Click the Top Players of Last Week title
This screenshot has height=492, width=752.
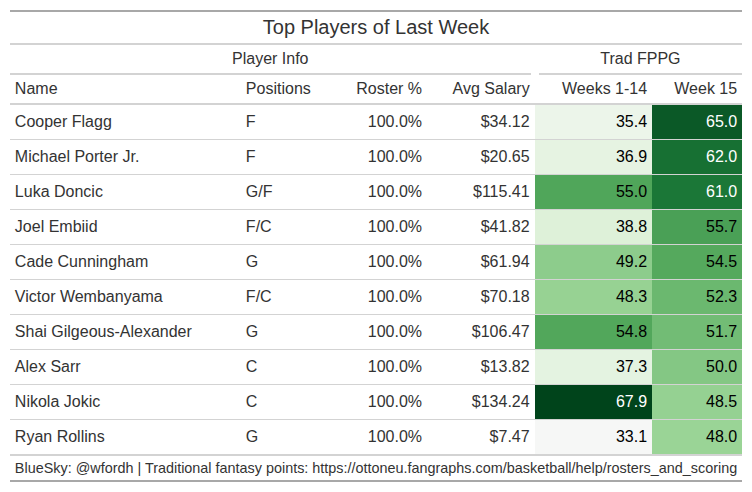coord(376,27)
